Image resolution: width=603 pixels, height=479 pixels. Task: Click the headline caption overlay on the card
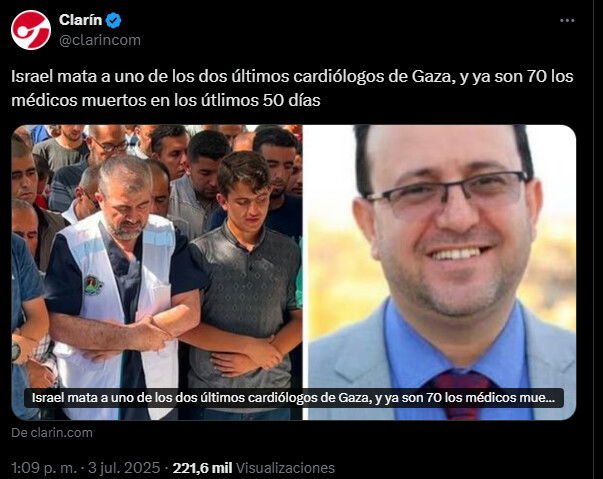tap(294, 398)
